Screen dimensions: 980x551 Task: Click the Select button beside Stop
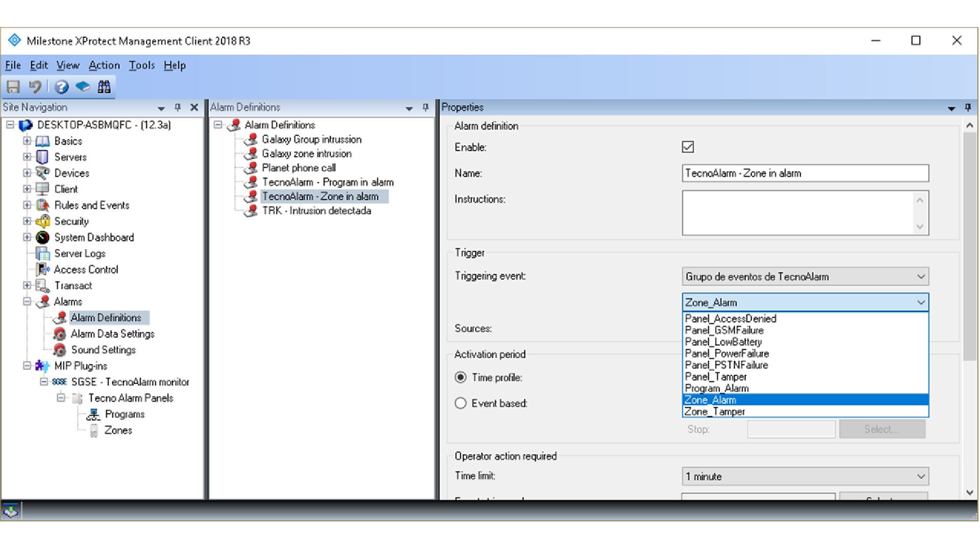pos(882,429)
